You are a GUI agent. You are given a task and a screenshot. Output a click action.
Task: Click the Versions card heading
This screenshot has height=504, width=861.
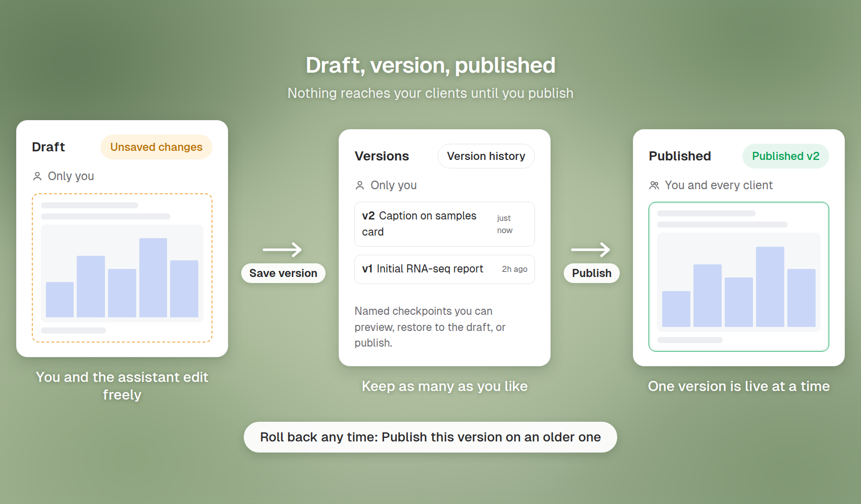pyautogui.click(x=382, y=156)
